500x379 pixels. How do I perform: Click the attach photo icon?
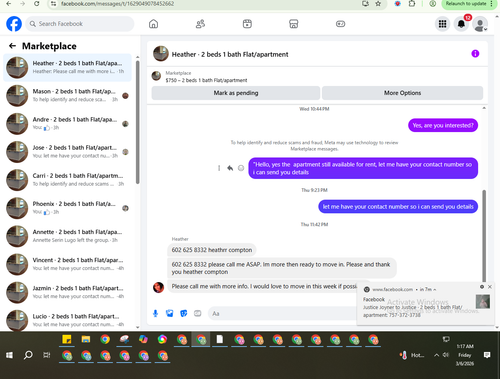[x=170, y=313]
